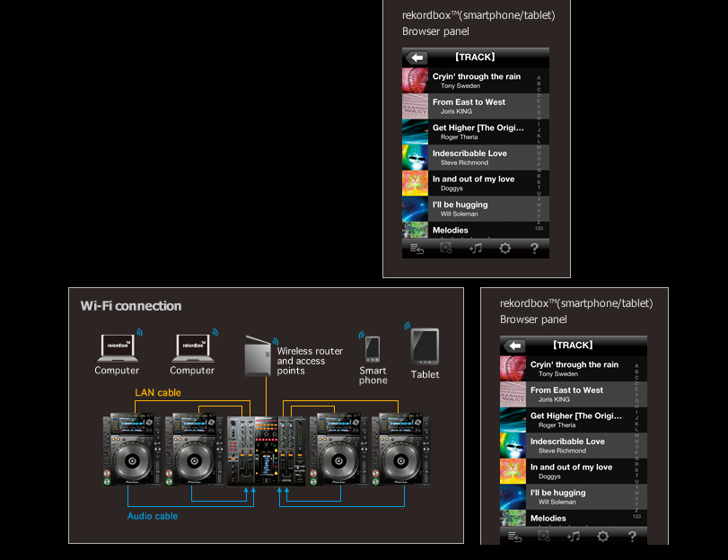
Task: Click From East to West artwork, upper panel
Action: coord(415,106)
